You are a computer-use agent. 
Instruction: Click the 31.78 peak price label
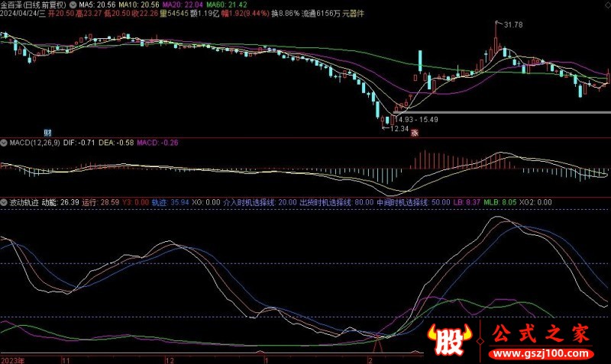click(x=513, y=25)
